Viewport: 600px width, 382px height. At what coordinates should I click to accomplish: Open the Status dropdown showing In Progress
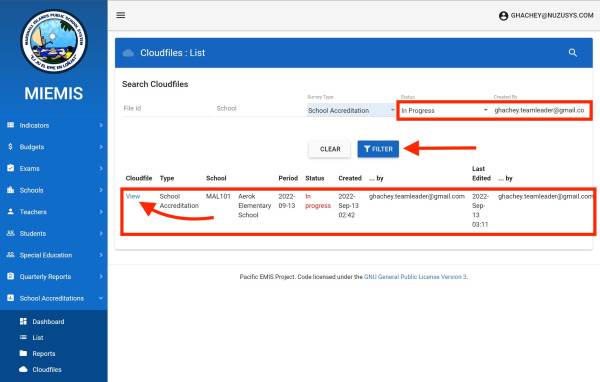tap(445, 110)
